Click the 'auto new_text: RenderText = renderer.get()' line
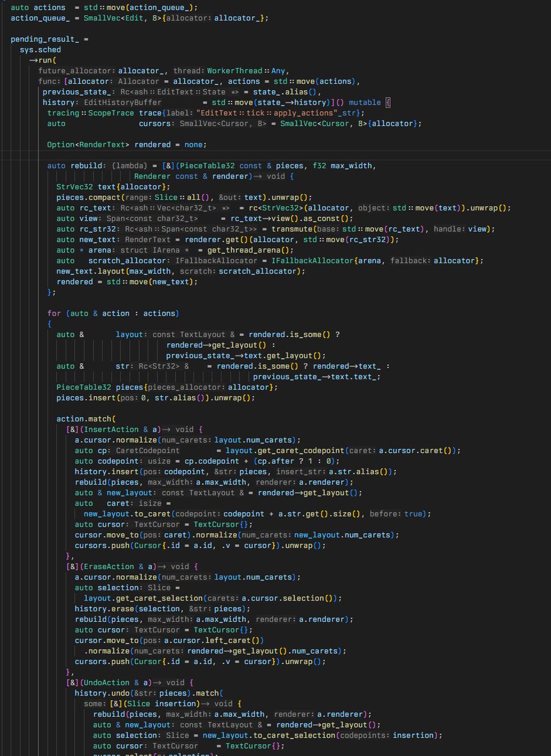This screenshot has width=551, height=756. click(x=227, y=240)
